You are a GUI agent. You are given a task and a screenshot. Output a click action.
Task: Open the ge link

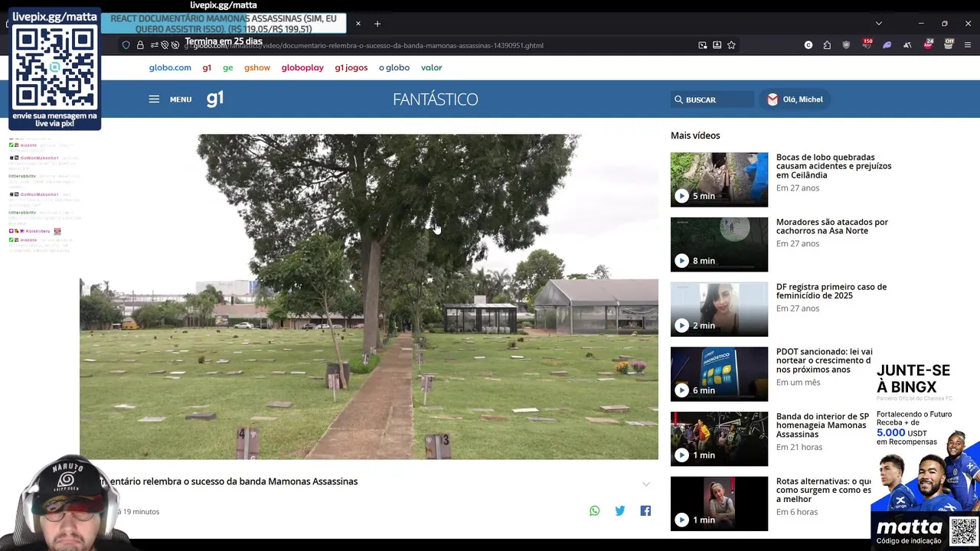tap(227, 67)
